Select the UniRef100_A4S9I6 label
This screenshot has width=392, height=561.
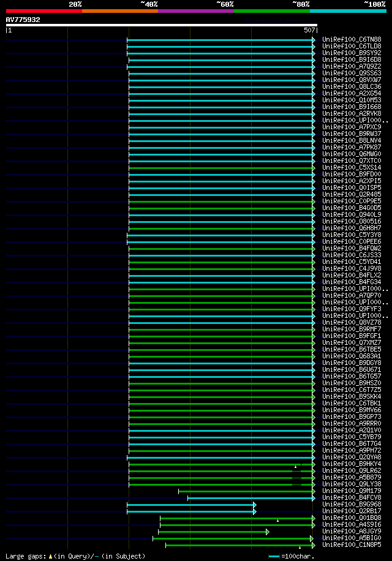coord(352,524)
